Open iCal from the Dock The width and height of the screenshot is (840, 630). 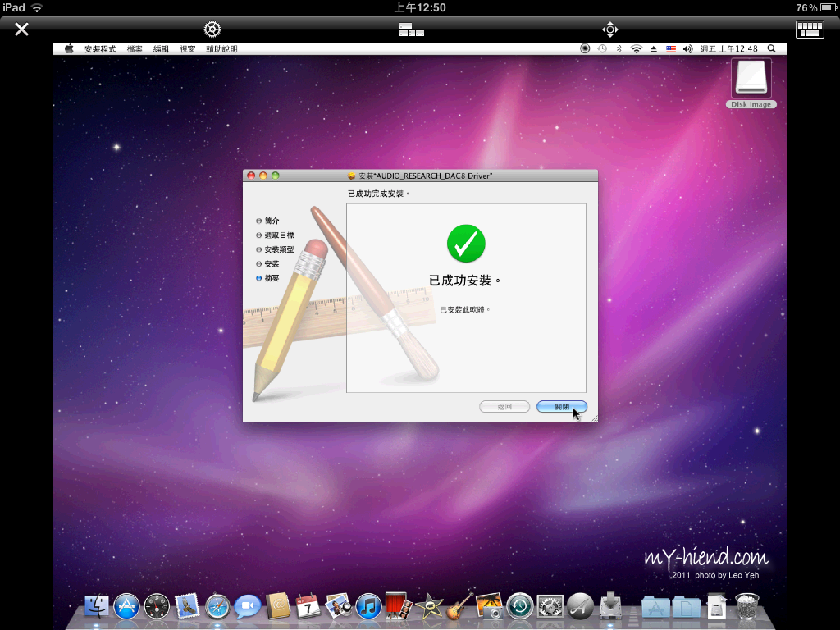pos(308,606)
